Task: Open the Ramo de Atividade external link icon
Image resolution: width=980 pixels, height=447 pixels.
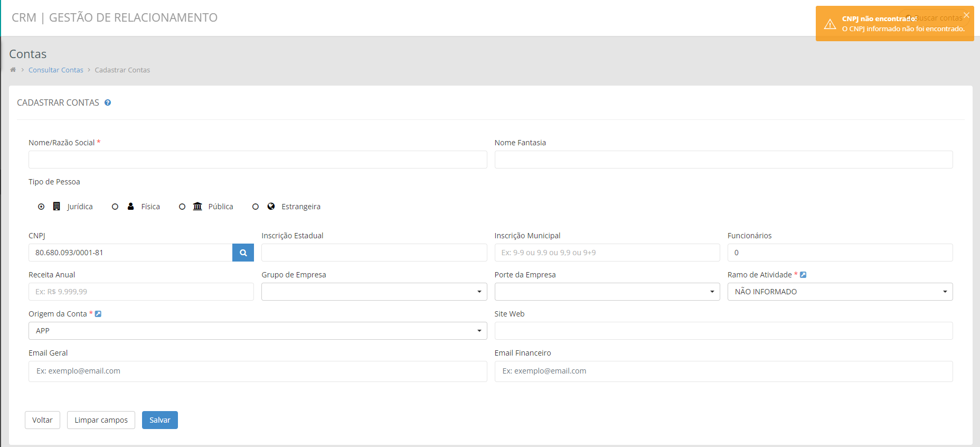Action: click(803, 275)
